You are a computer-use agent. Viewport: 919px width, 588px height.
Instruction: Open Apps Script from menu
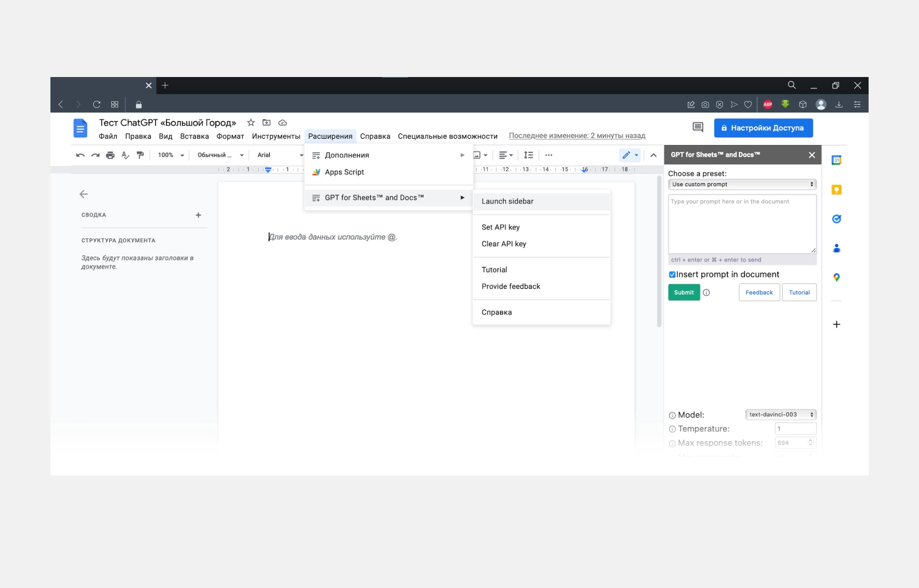tap(389, 172)
